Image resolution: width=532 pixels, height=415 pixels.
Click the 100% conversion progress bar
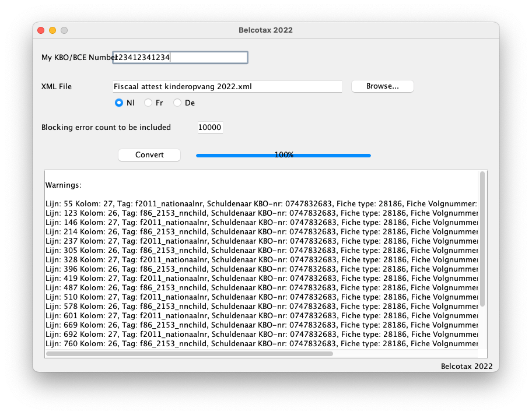pos(283,155)
